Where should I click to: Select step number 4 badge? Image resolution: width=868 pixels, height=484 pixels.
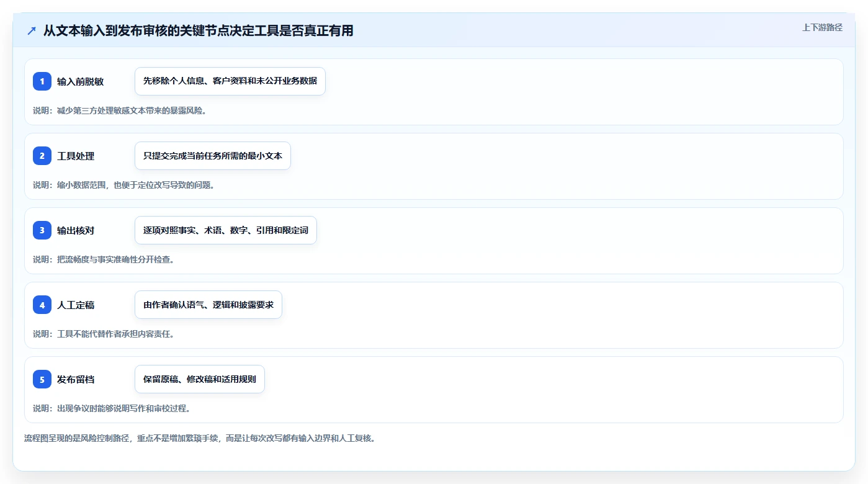point(42,305)
